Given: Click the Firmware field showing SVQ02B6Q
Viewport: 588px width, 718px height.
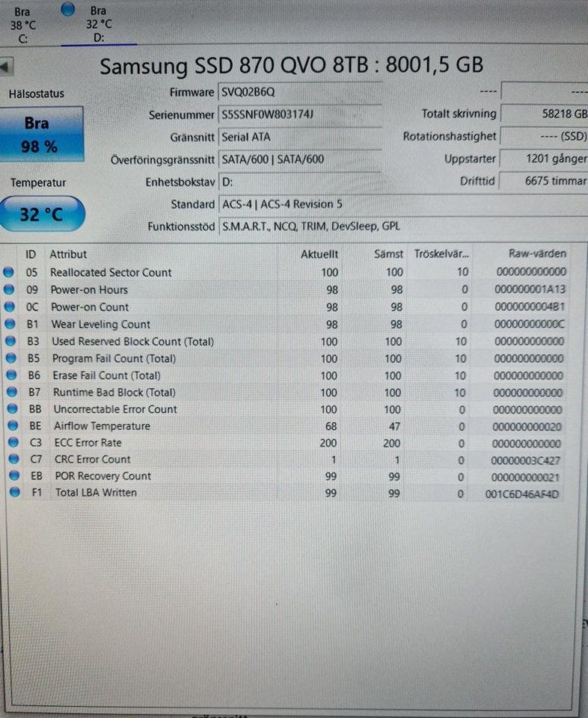Looking at the screenshot, I should (299, 92).
